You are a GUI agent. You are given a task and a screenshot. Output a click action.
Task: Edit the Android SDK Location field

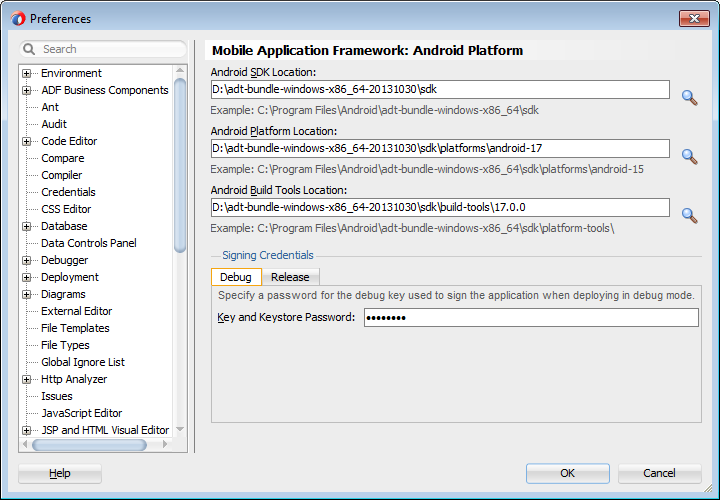[440, 90]
